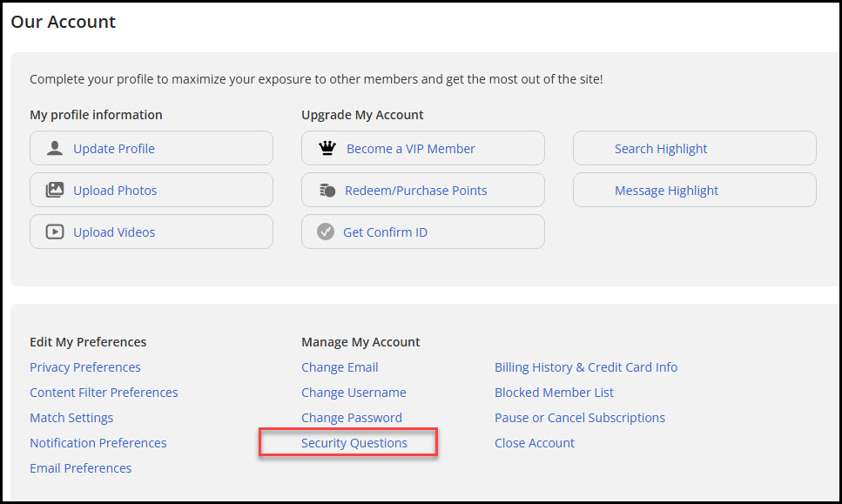Open Match Settings link
Image resolution: width=842 pixels, height=504 pixels.
71,418
